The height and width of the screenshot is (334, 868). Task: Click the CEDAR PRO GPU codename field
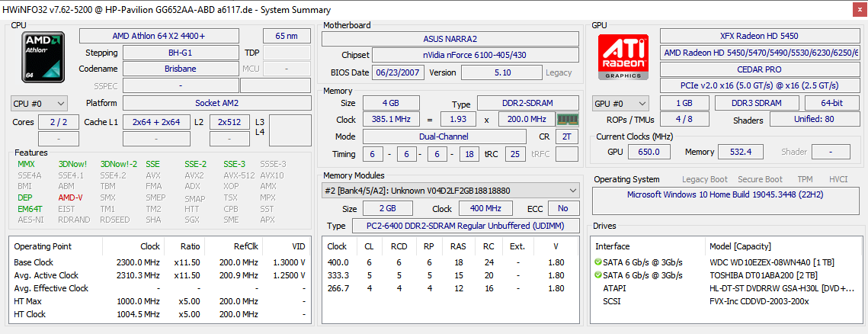pyautogui.click(x=759, y=70)
